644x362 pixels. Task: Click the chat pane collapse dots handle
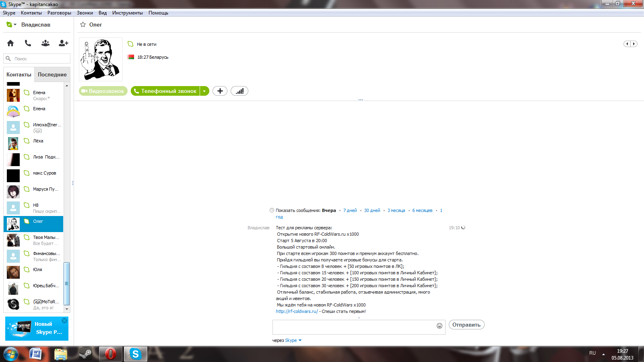coord(361,100)
